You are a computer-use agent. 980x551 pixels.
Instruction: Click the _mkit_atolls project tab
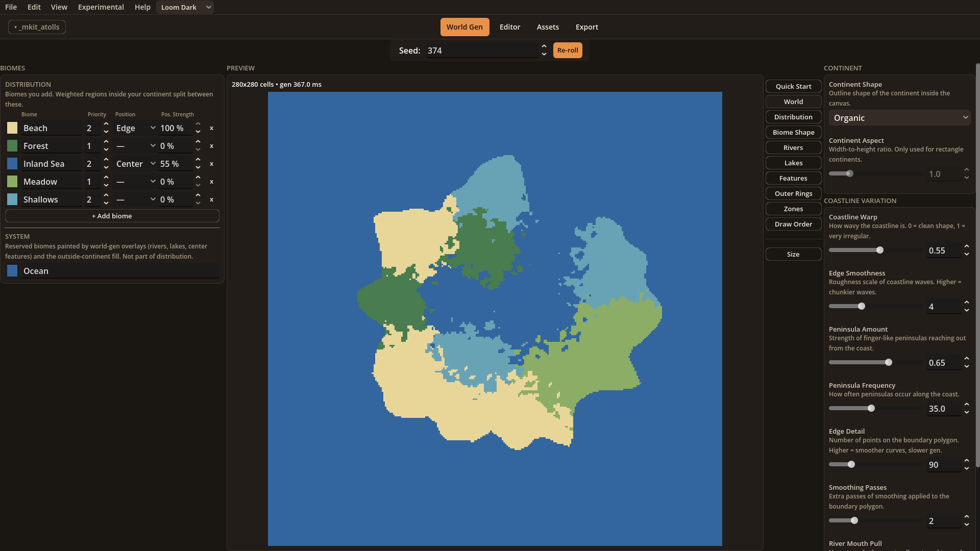pyautogui.click(x=37, y=27)
